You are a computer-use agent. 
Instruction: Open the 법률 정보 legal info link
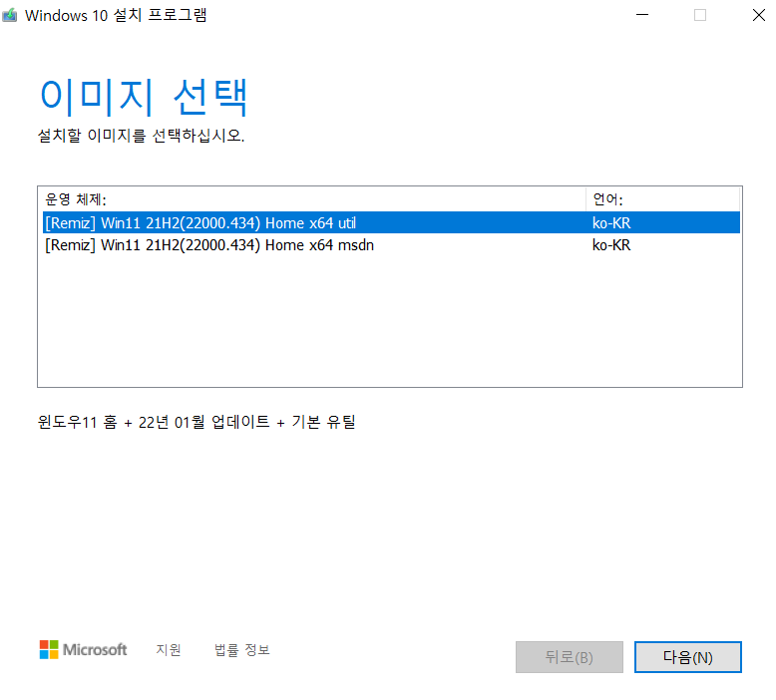(242, 649)
